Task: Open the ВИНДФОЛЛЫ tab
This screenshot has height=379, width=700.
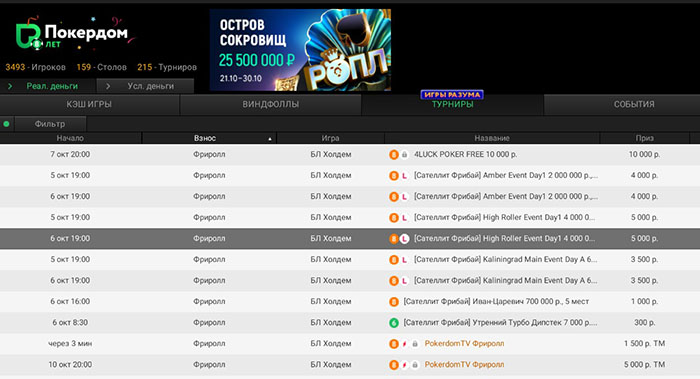Action: pyautogui.click(x=271, y=104)
